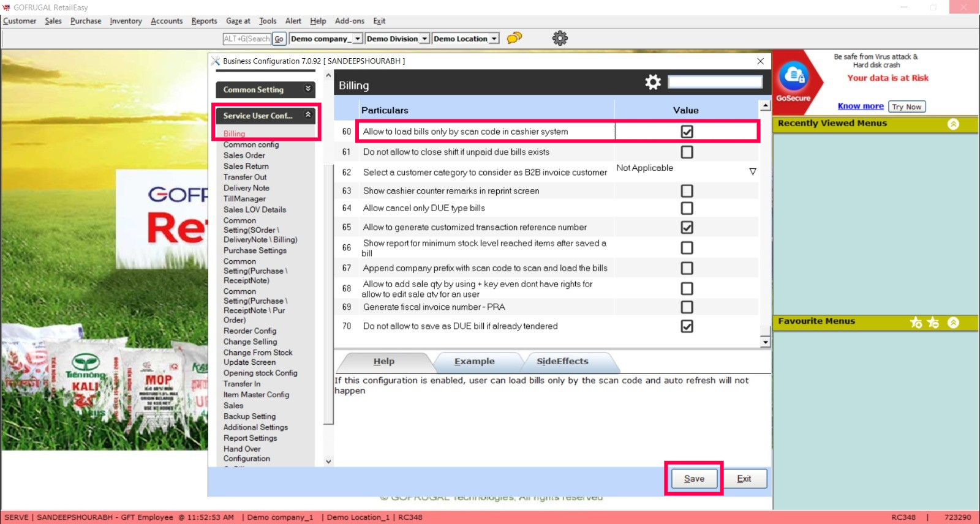The height and width of the screenshot is (524, 980).
Task: Click the GoSecure cloud icon
Action: 794,77
